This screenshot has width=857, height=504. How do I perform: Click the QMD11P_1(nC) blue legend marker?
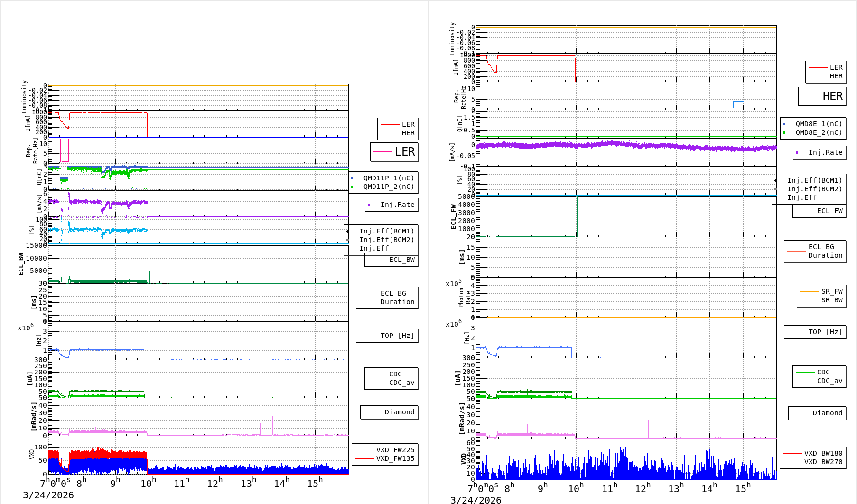point(352,178)
